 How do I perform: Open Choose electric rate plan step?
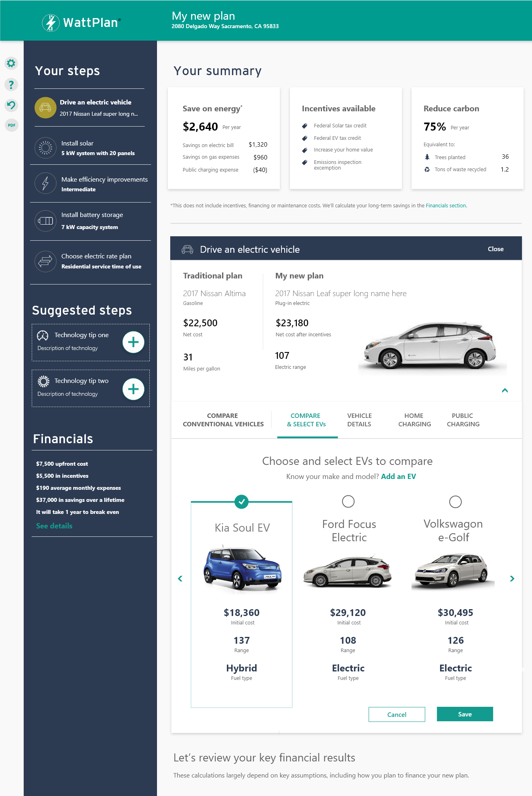[91, 262]
